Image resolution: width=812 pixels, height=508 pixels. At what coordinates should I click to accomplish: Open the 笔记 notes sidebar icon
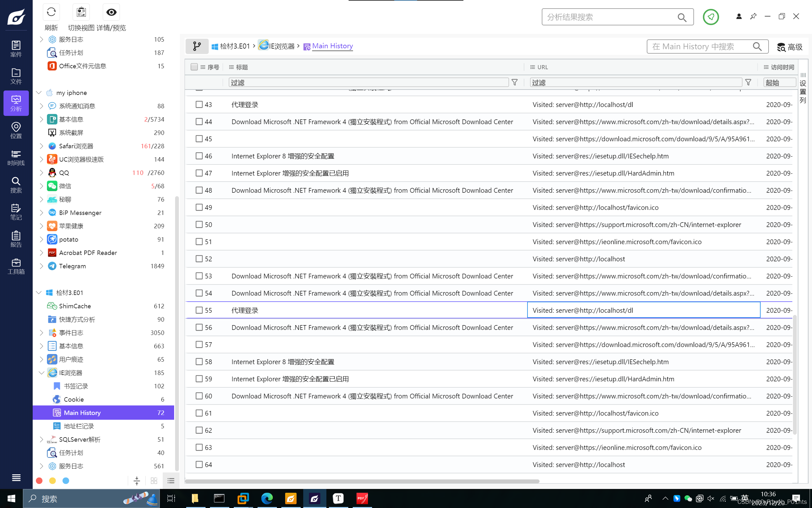(16, 212)
